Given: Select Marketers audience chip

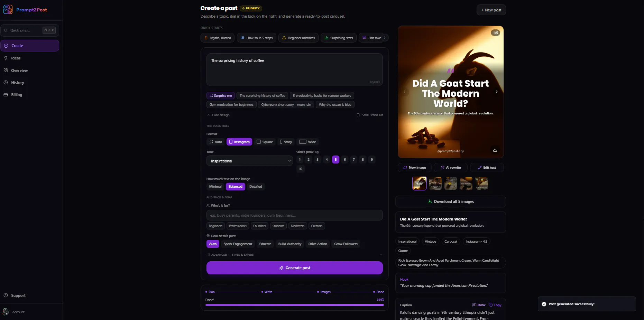Looking at the screenshot, I should click(x=297, y=226).
